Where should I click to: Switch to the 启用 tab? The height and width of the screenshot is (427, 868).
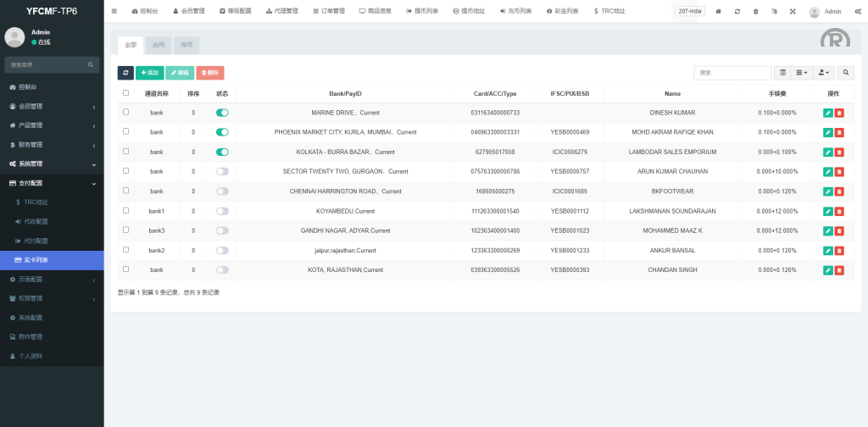pyautogui.click(x=159, y=43)
